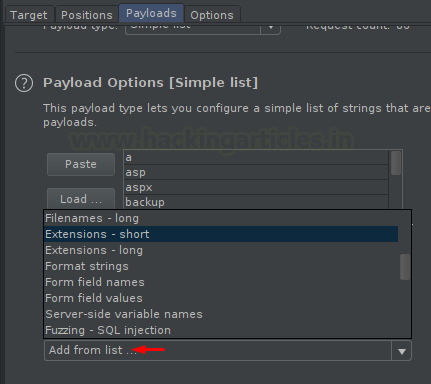
Task: Open the 'Add from list ...' combo box
Action: click(x=228, y=350)
